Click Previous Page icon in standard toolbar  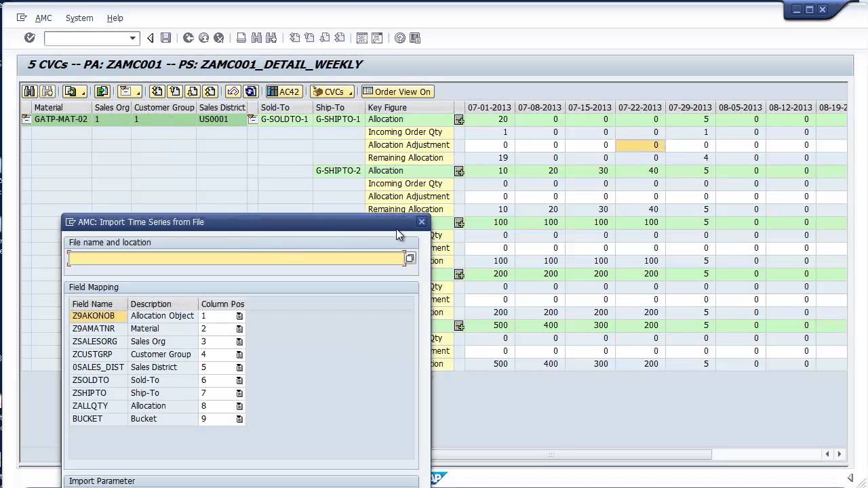coord(309,38)
